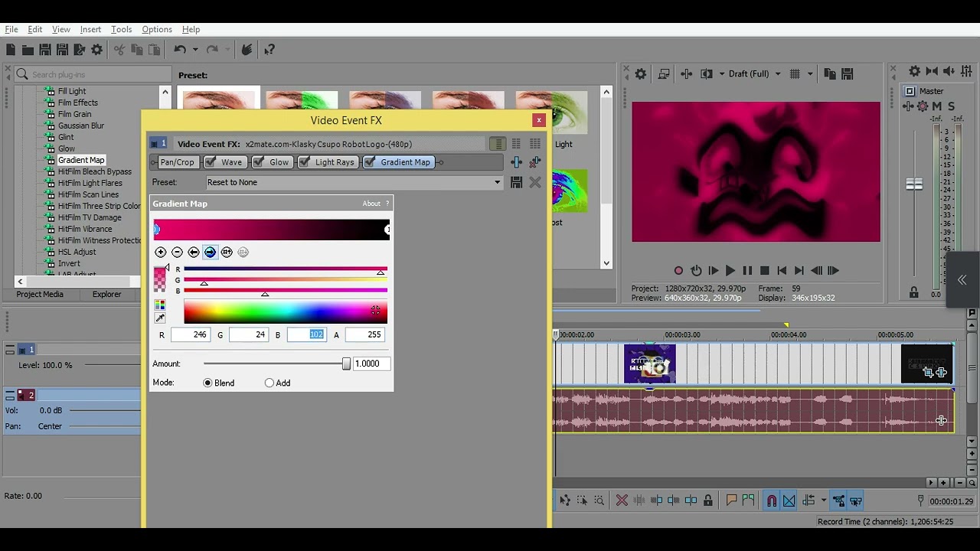Expand track 1 header menu icon
The height and width of the screenshot is (551, 980).
coord(10,350)
